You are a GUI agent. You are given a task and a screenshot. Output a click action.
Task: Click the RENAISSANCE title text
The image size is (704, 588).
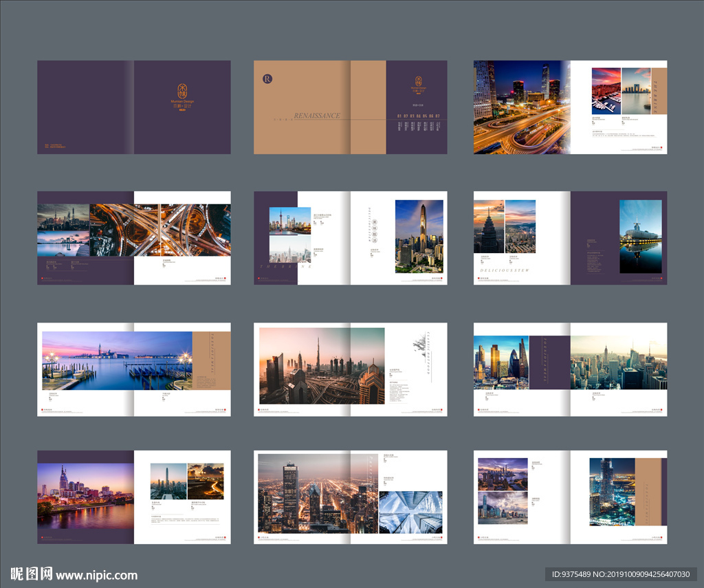(x=317, y=116)
